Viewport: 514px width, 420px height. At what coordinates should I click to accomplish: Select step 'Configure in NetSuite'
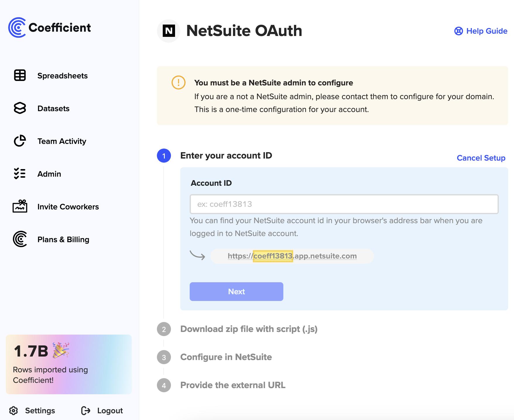[x=226, y=357]
